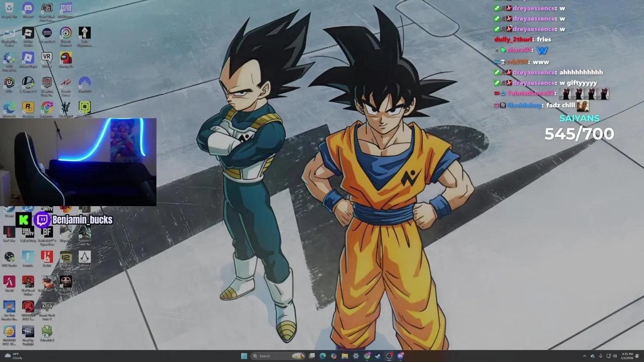Screen dimensions: 644x362
Task: Launch the Ubisoft Connect shortcut
Action: pos(65,36)
